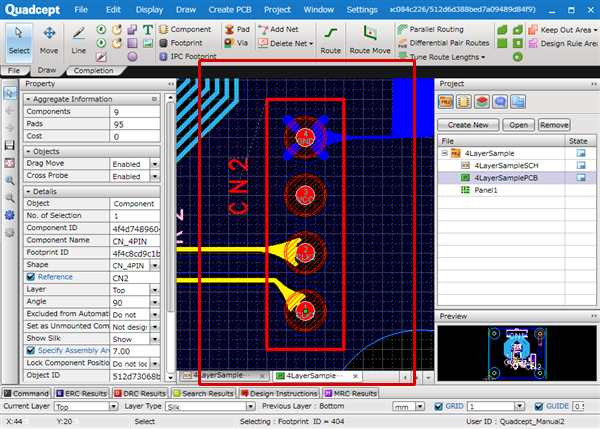Select the green polygon plane icon
600x429 pixels.
pos(502,29)
